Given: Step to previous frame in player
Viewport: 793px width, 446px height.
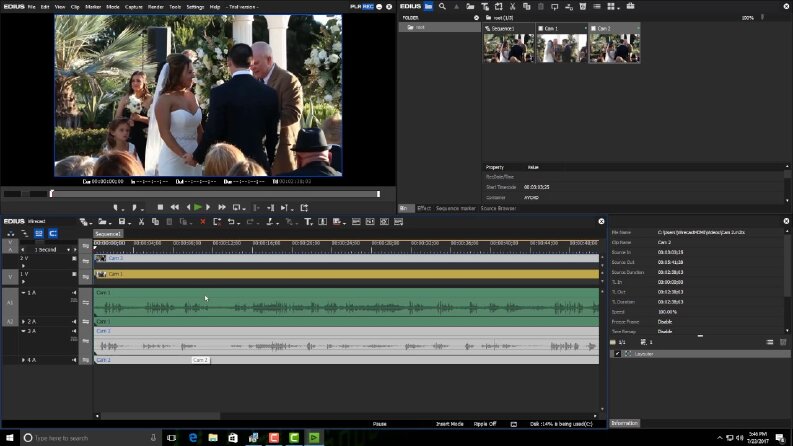Looking at the screenshot, I should pos(188,207).
